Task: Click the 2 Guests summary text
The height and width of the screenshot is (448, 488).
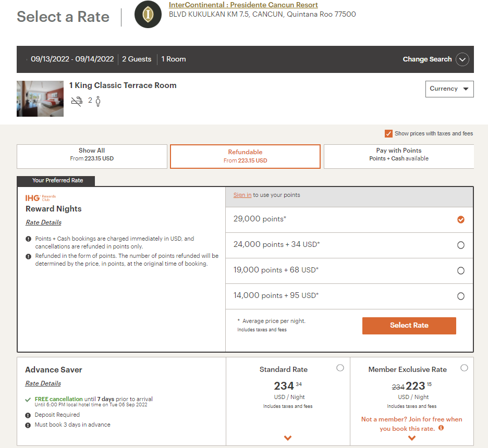Action: pyautogui.click(x=137, y=59)
